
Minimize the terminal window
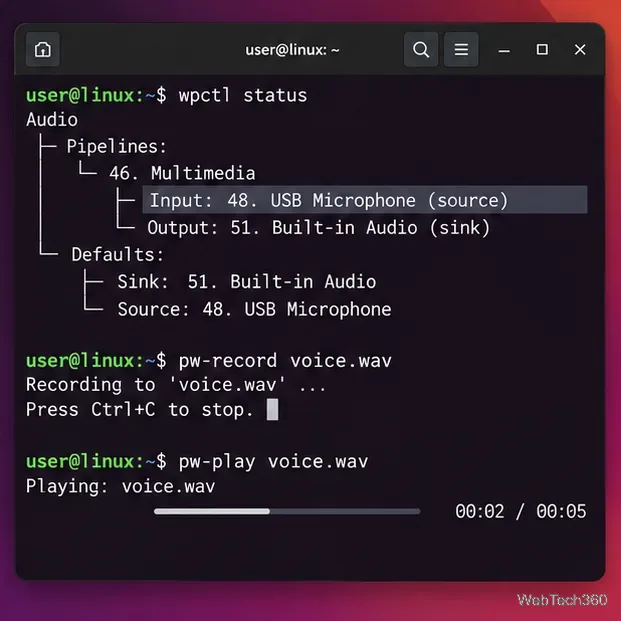tap(504, 50)
